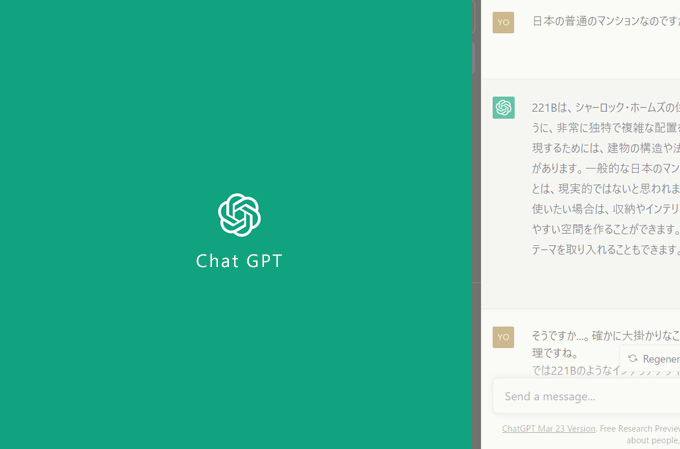Click the line starting with うに、非常に独特

[x=606, y=127]
